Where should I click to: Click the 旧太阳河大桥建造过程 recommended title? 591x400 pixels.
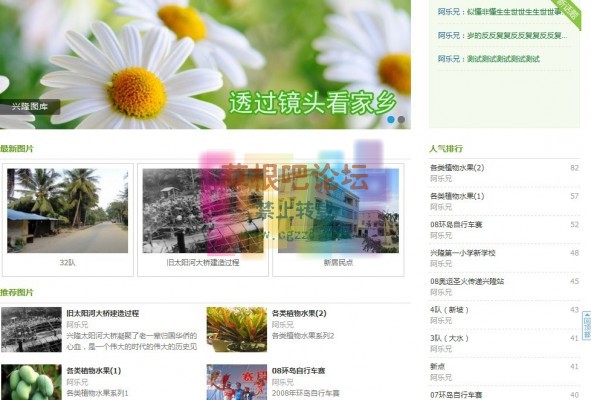(x=103, y=313)
